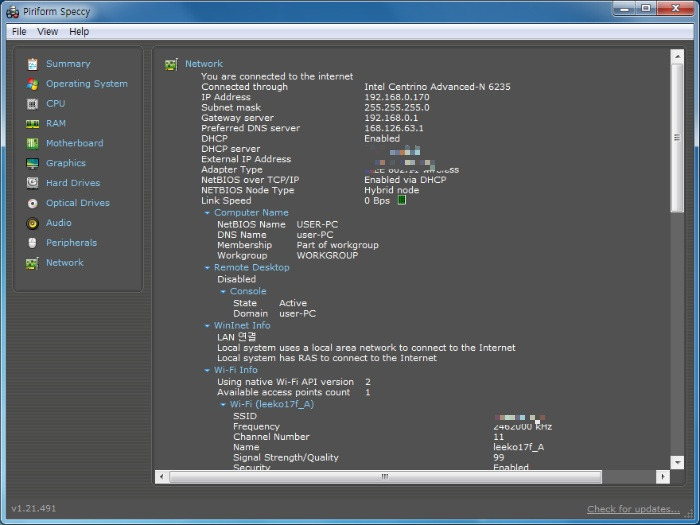The image size is (700, 525).
Task: Click the vertical scrollbar up arrow
Action: click(x=677, y=57)
